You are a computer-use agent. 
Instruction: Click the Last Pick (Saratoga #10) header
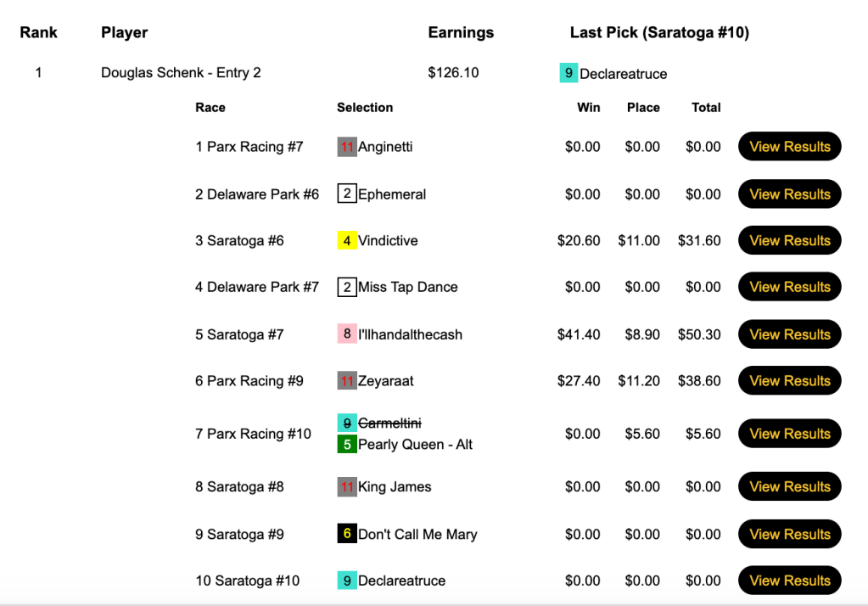click(659, 33)
